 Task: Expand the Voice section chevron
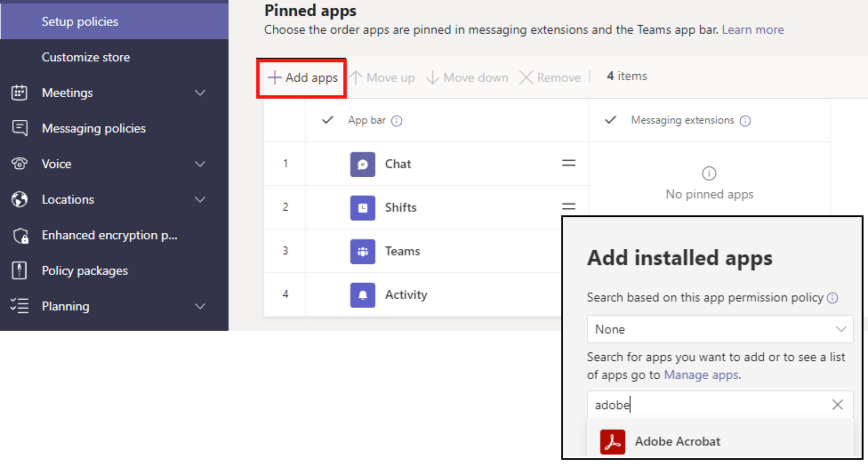200,164
